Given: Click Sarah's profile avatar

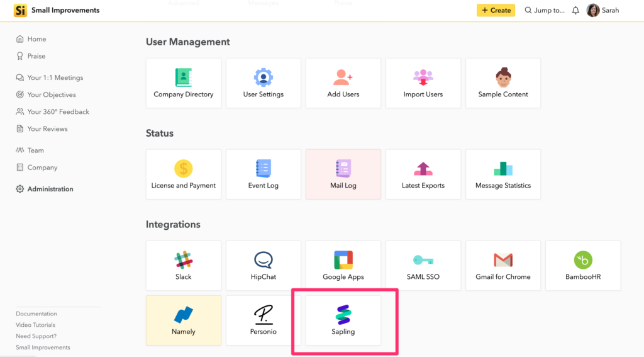Looking at the screenshot, I should point(592,10).
